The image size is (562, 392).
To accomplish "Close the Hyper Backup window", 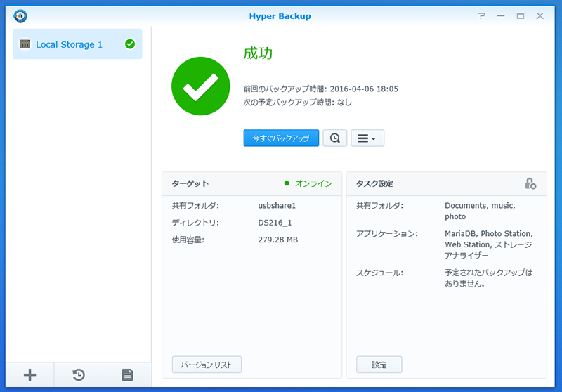I will (x=540, y=15).
